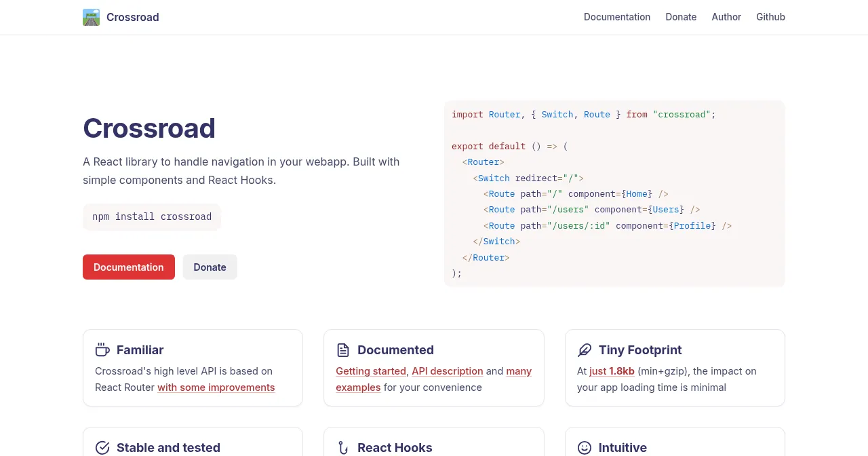Click the Intuitive card heading
The height and width of the screenshot is (456, 868).
point(623,448)
